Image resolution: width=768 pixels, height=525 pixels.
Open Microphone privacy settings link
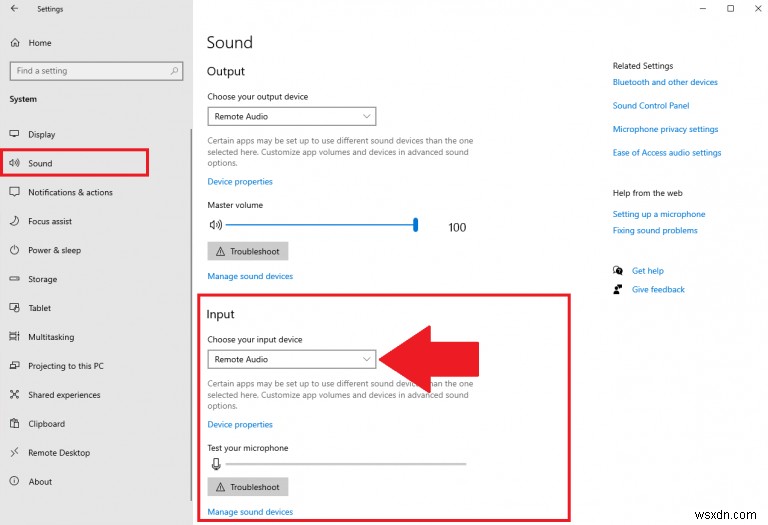(665, 129)
